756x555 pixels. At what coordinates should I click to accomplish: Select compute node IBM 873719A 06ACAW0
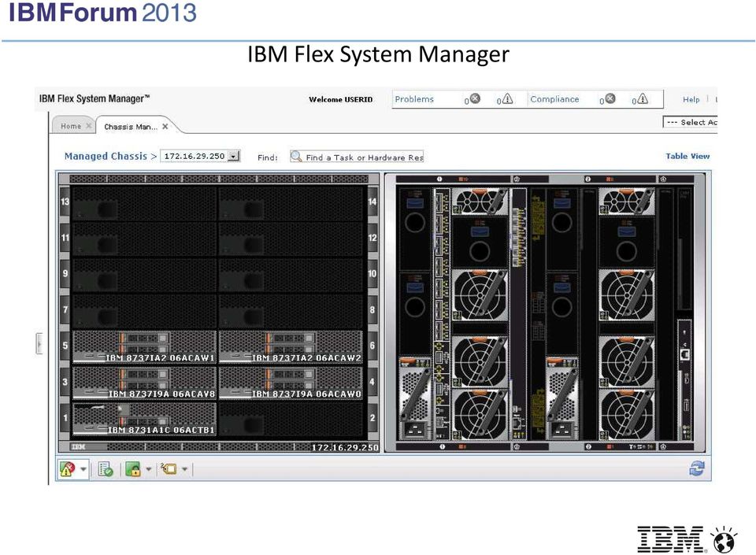click(x=291, y=383)
